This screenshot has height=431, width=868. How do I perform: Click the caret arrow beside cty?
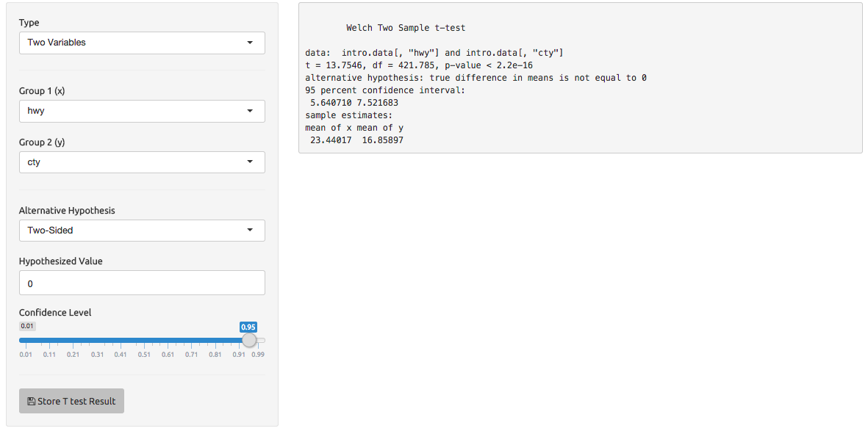click(x=250, y=162)
